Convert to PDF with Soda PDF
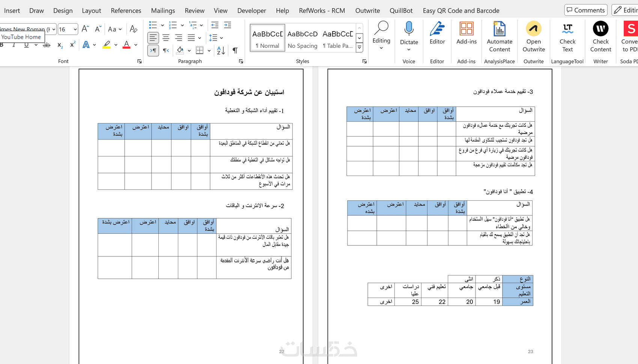 coord(629,37)
